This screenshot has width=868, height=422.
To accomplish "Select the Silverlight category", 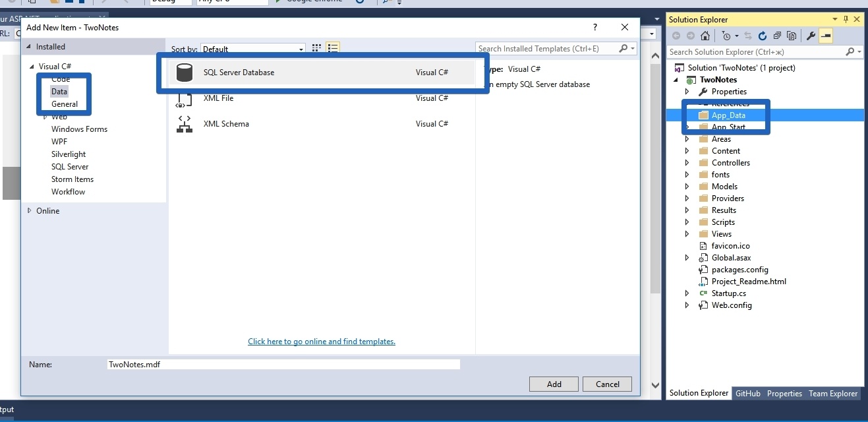I will pyautogui.click(x=69, y=154).
